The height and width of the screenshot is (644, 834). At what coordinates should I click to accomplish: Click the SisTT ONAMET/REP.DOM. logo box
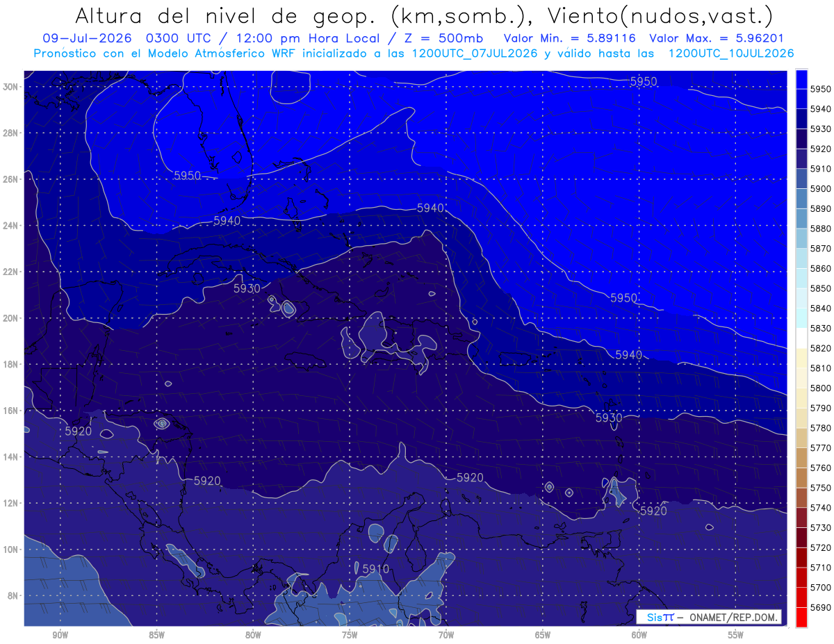[709, 617]
